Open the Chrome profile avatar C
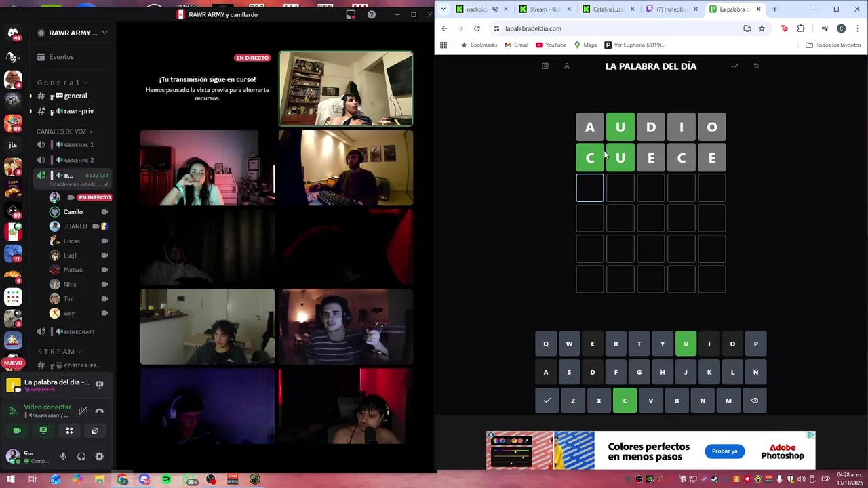 841,28
